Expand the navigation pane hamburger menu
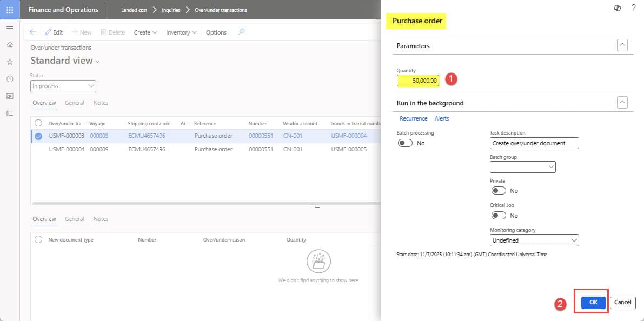Viewport: 644px width, 321px height. point(9,28)
